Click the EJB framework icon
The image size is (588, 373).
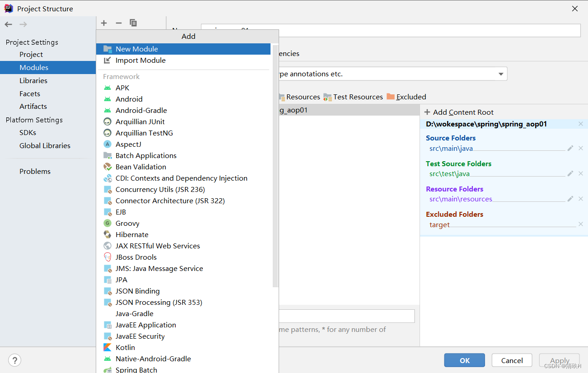click(107, 212)
